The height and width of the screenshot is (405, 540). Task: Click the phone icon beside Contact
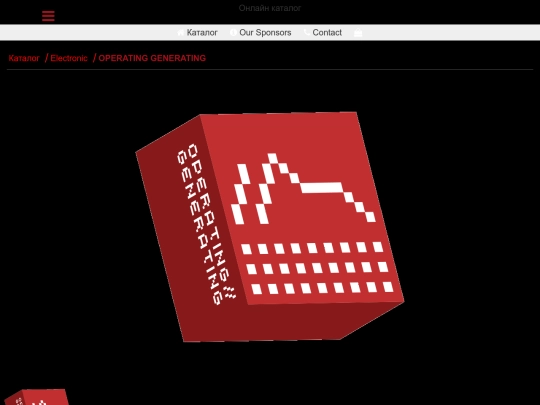[307, 32]
